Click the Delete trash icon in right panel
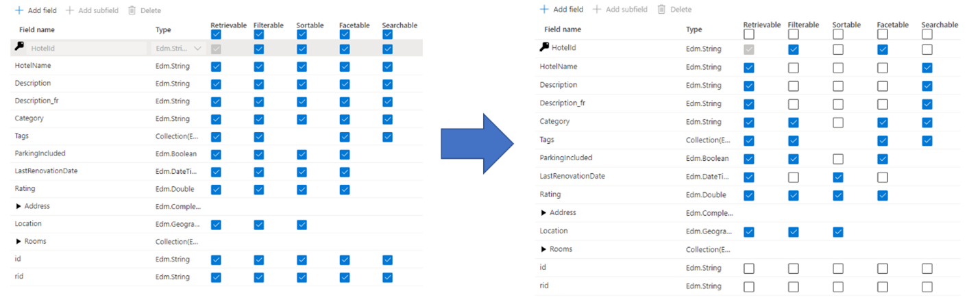 pyautogui.click(x=661, y=10)
